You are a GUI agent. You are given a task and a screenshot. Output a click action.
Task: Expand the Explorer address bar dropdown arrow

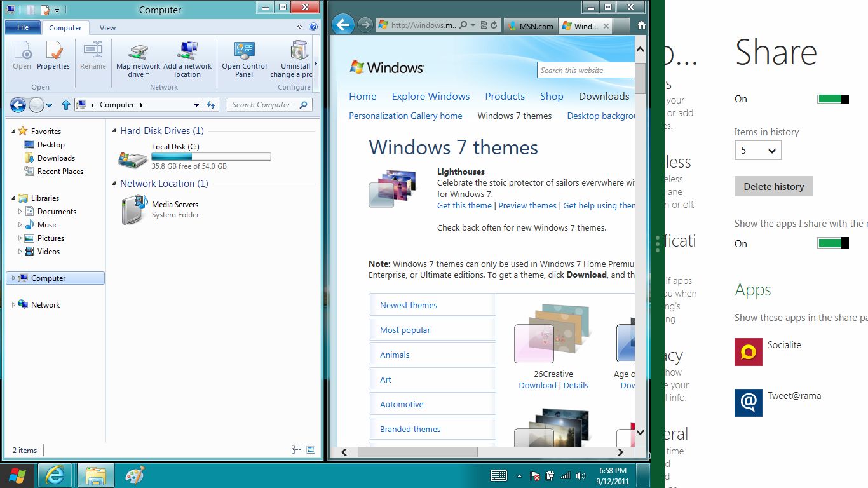pos(196,105)
